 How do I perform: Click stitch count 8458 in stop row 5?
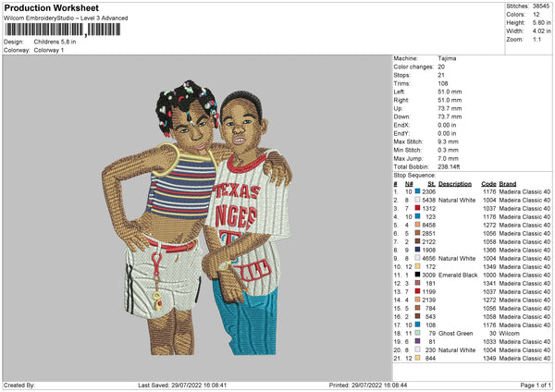click(x=428, y=225)
